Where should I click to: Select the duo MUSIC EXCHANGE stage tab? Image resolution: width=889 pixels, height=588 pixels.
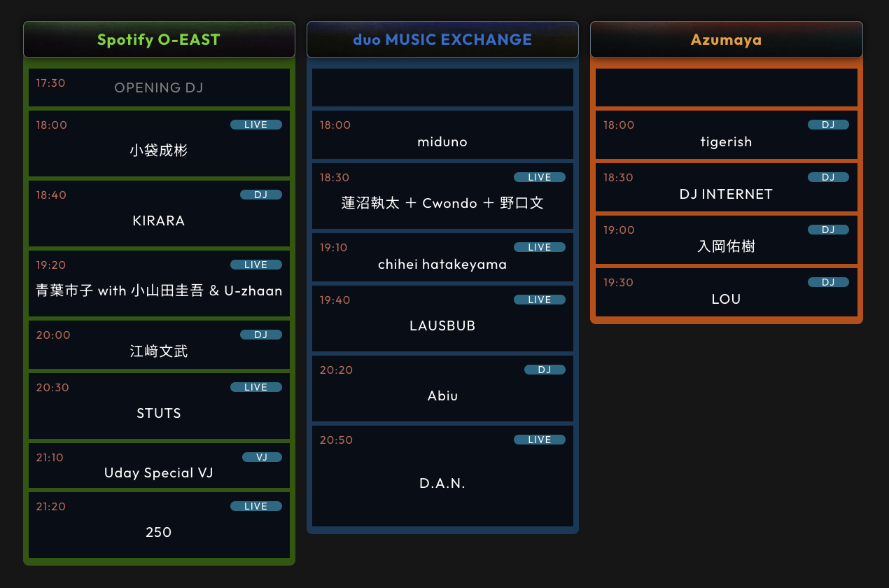[442, 40]
